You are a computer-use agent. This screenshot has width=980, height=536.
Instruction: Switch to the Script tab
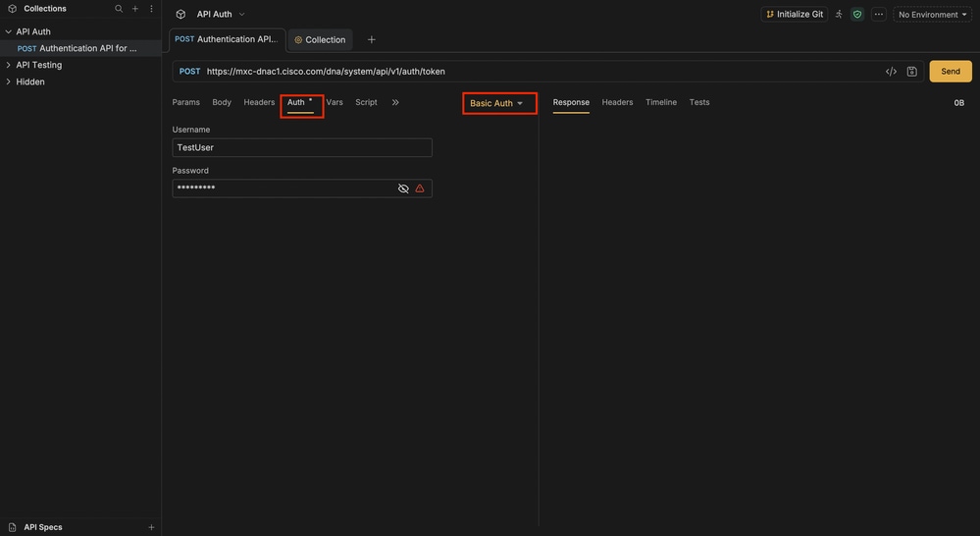366,102
